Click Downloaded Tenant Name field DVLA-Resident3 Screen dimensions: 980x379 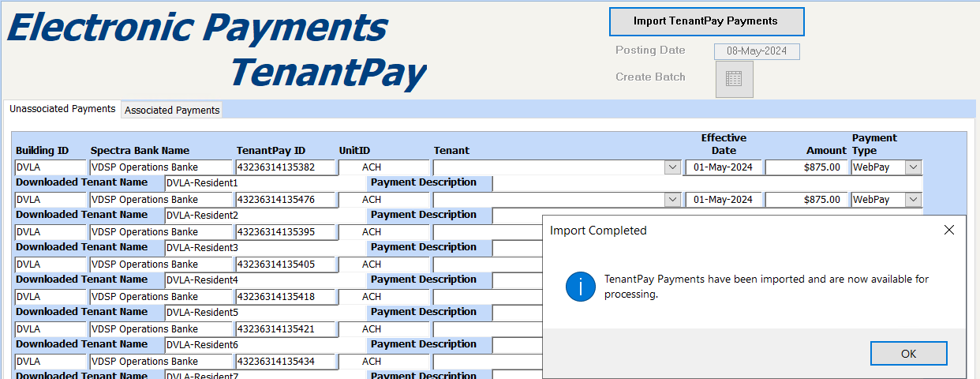[x=265, y=248]
